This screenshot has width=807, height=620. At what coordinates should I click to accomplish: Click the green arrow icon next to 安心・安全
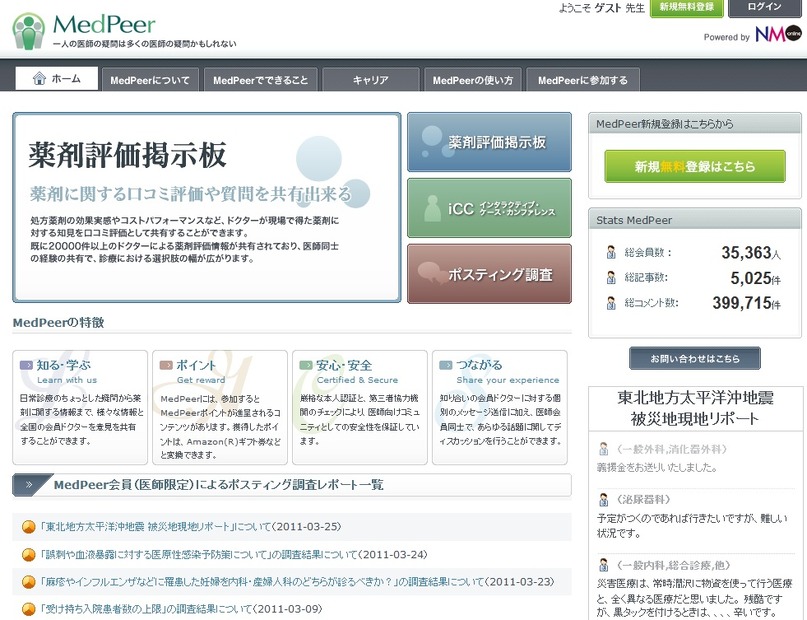coord(306,365)
